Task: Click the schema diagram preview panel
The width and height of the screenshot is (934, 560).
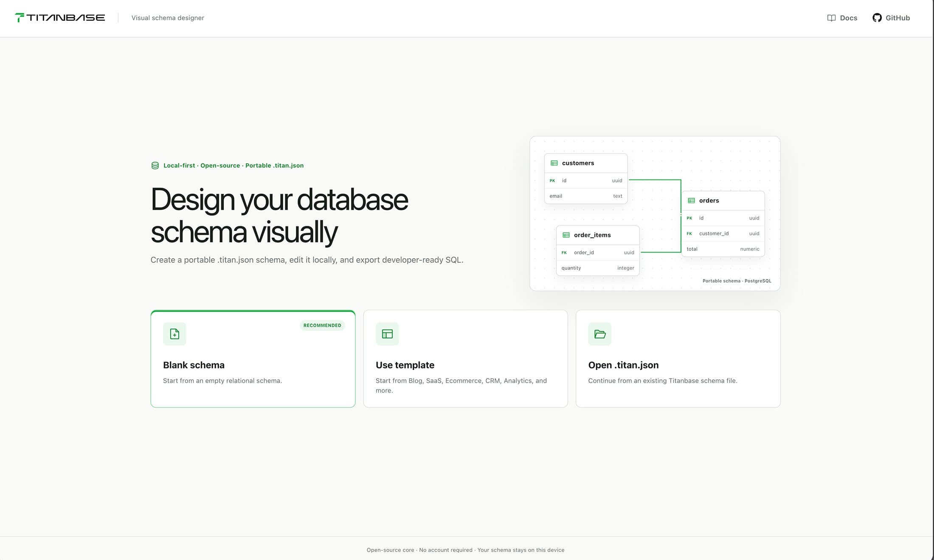Action: coord(655,214)
